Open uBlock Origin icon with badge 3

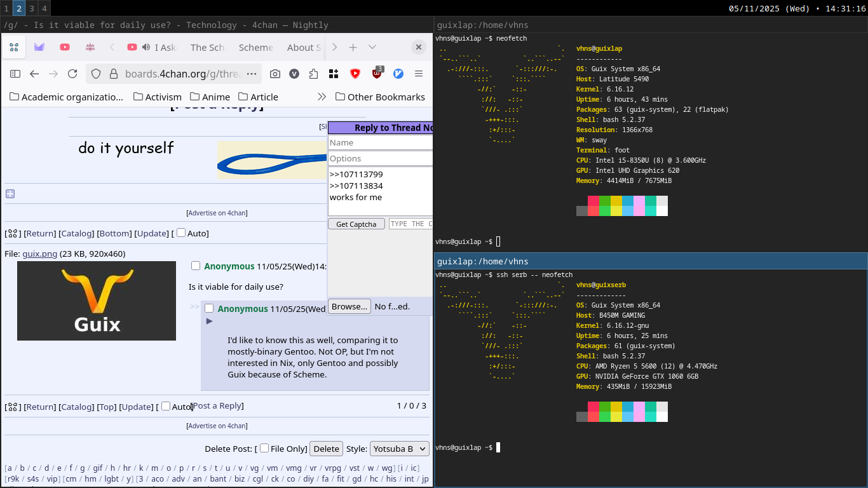377,73
